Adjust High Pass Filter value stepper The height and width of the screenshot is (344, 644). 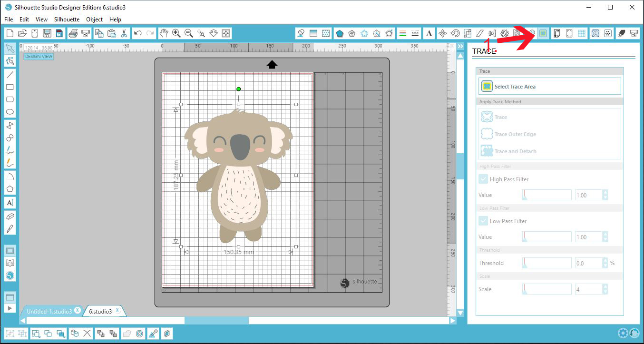pos(605,195)
